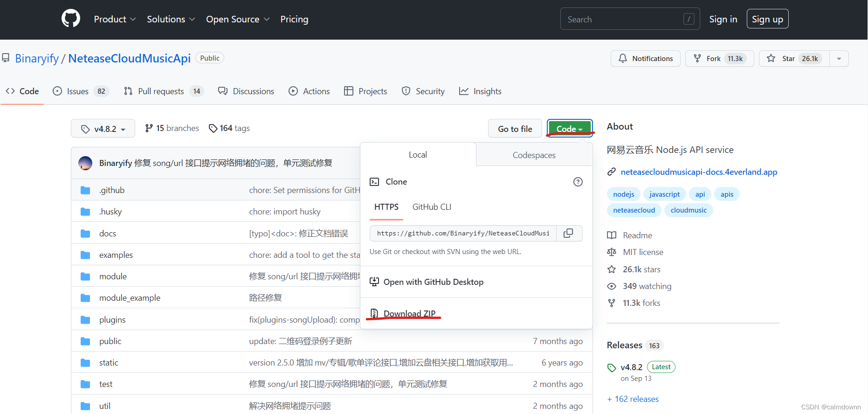Click Open with GitHub Desktop
This screenshot has width=868, height=414.
[434, 282]
